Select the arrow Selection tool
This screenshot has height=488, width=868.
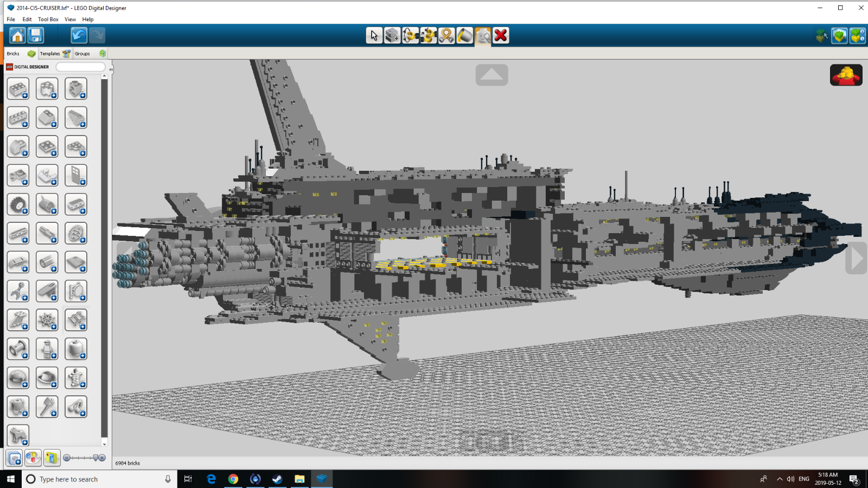[374, 36]
